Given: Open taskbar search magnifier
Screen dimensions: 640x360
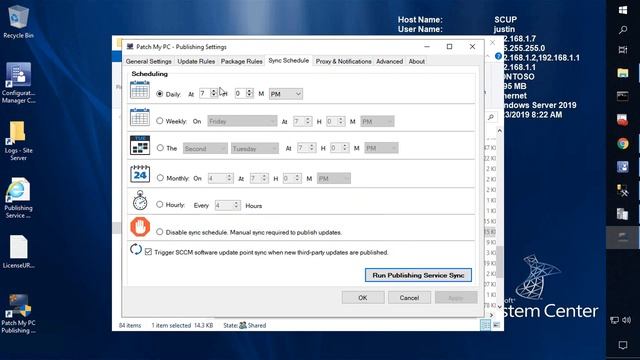Looking at the screenshot, I should 623,30.
